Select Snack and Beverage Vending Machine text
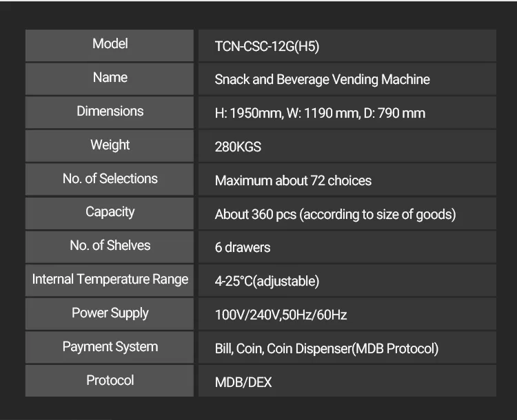Screen dimensions: 517x420 click(322, 80)
